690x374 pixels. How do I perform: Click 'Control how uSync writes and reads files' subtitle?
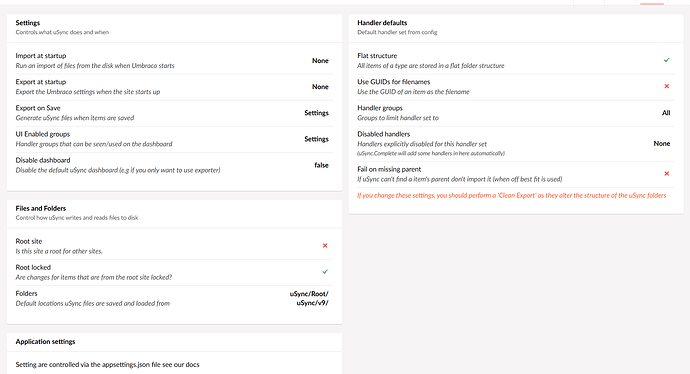(77, 218)
